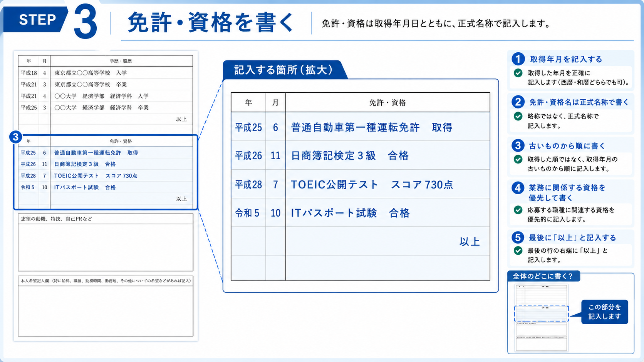Click the ○○大学 経済学部 経済学科 卒業 row

pyautogui.click(x=106, y=108)
